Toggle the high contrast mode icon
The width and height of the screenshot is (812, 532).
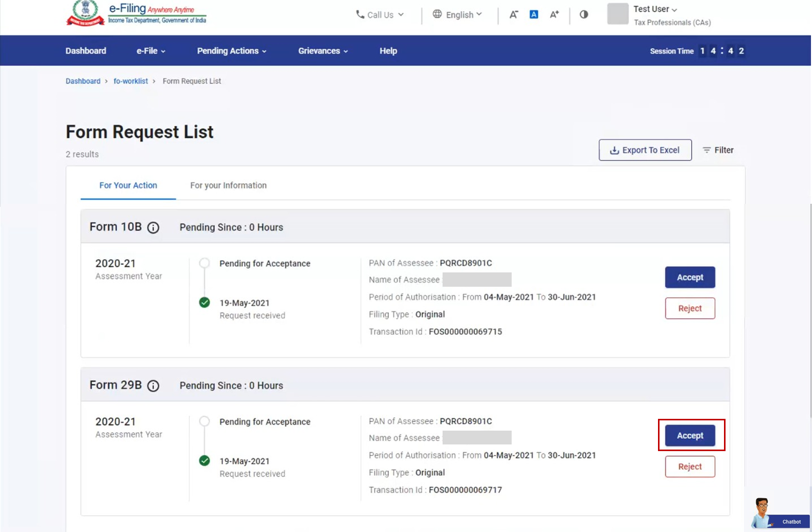click(x=584, y=14)
